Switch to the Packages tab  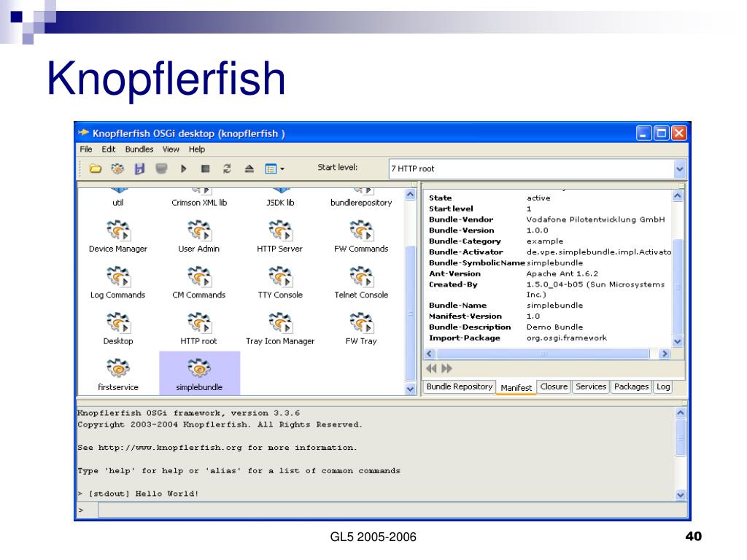(631, 386)
